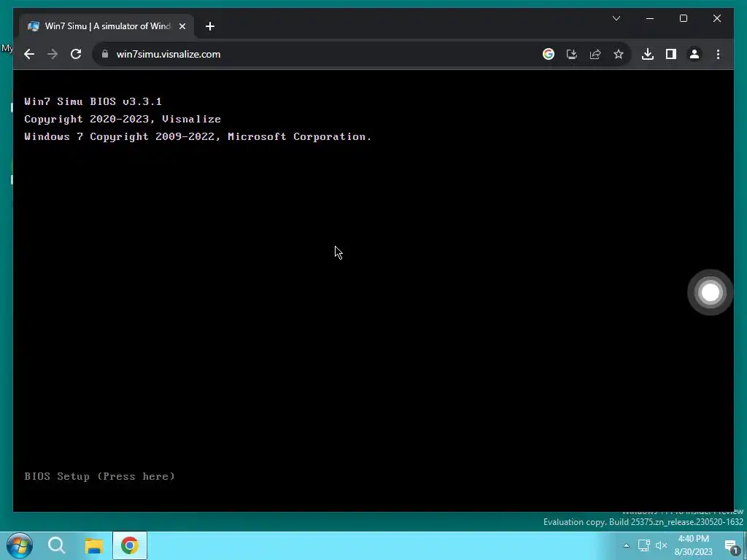747x560 pixels.
Task: Click the lock site info icon
Action: click(x=105, y=54)
